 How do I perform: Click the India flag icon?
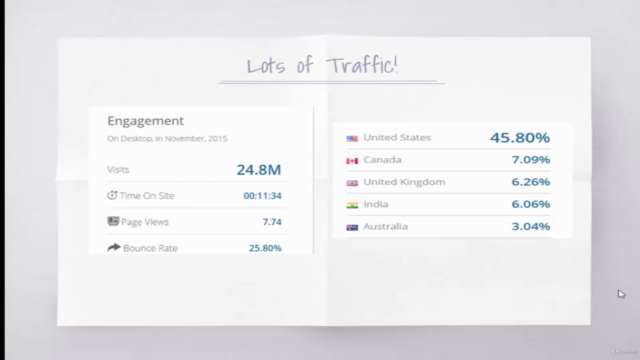coord(352,205)
